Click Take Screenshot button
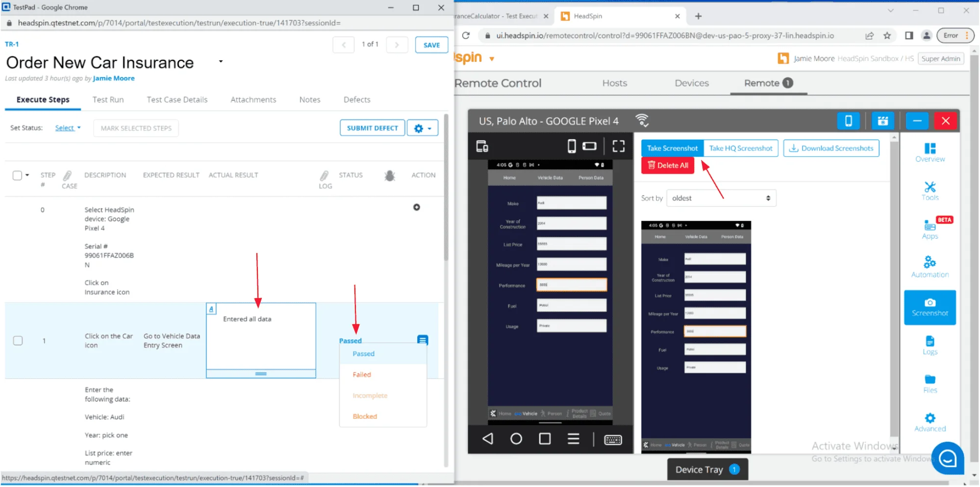This screenshot has height=487, width=980. (672, 148)
